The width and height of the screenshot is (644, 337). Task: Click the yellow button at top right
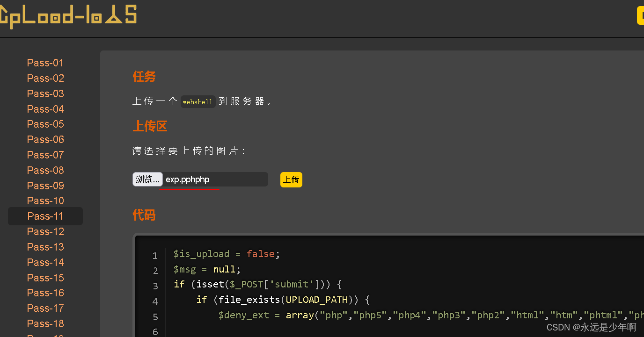pos(641,15)
